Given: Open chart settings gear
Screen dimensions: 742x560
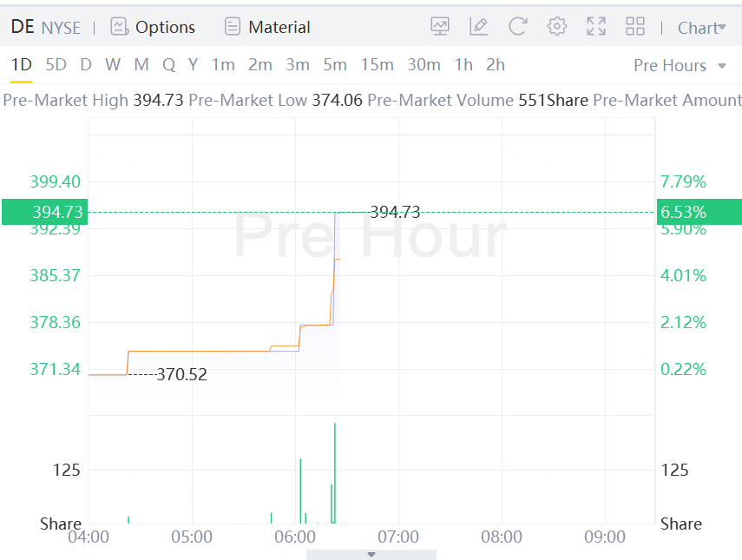Looking at the screenshot, I should pyautogui.click(x=557, y=27).
